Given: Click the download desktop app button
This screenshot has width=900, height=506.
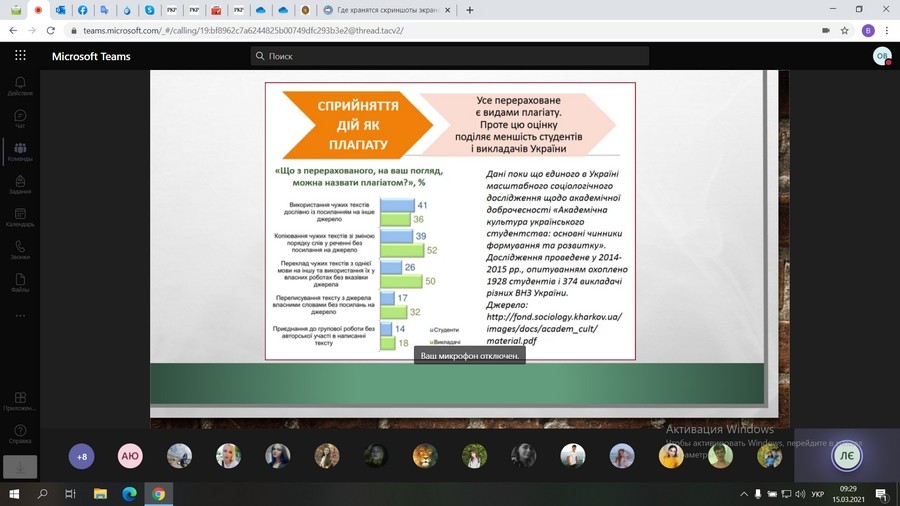Looking at the screenshot, I should pyautogui.click(x=20, y=467).
